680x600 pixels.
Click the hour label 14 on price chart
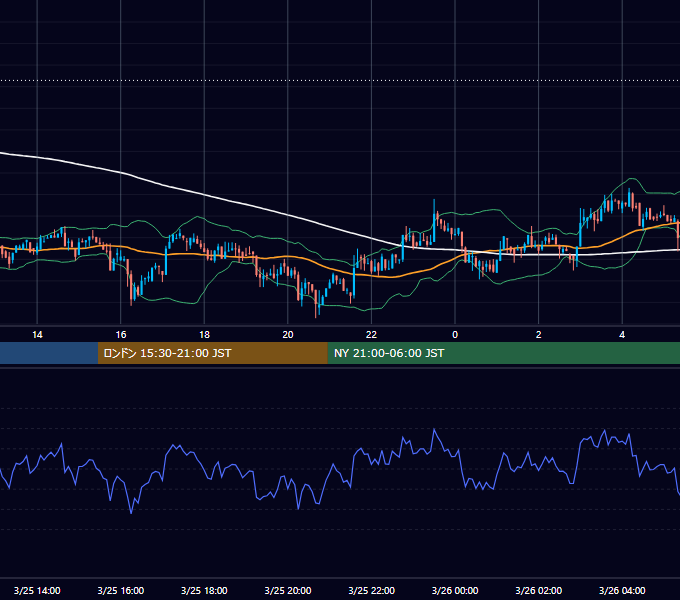pyautogui.click(x=37, y=335)
